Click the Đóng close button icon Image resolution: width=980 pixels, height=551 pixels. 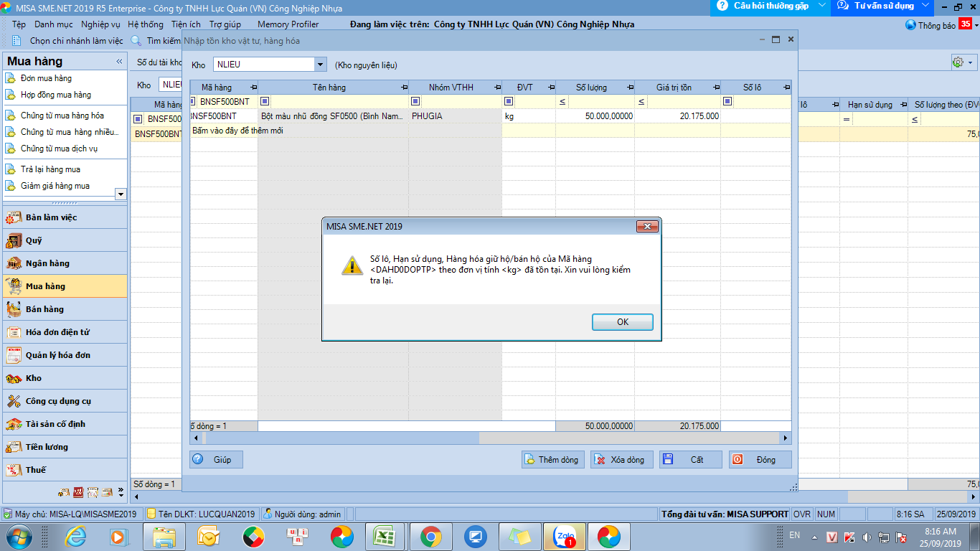(738, 460)
